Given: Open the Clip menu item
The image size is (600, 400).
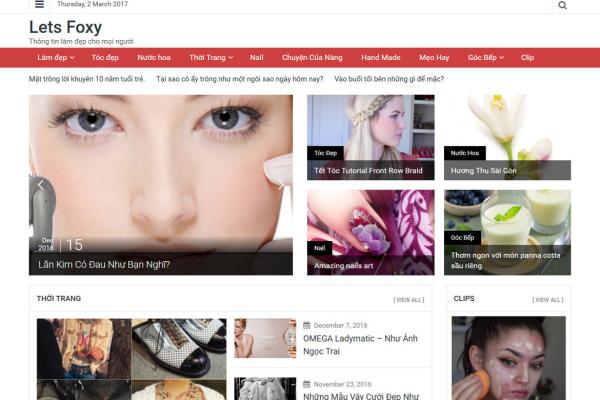Looking at the screenshot, I should (527, 57).
